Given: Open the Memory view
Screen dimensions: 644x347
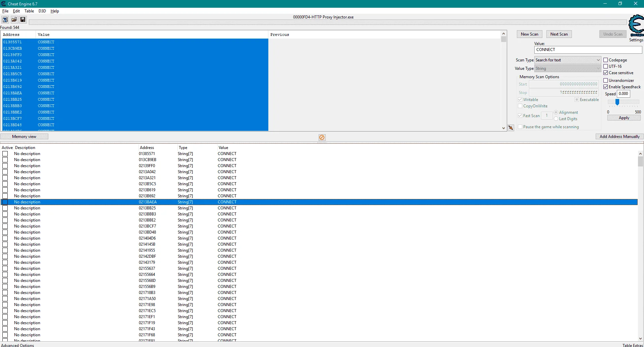Looking at the screenshot, I should tap(24, 137).
